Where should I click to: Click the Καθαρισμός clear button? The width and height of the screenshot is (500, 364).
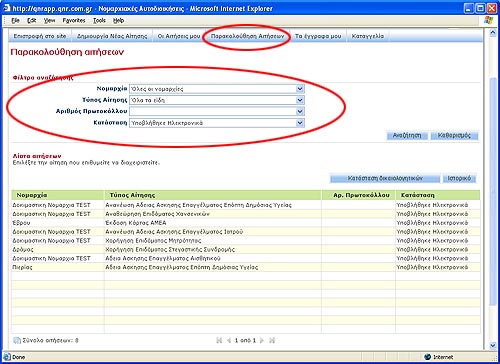point(454,136)
